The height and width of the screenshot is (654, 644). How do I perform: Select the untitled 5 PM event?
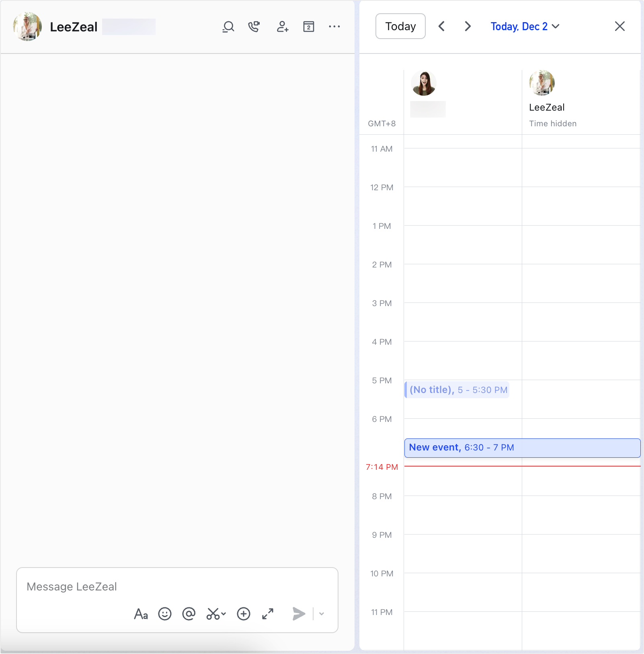457,389
